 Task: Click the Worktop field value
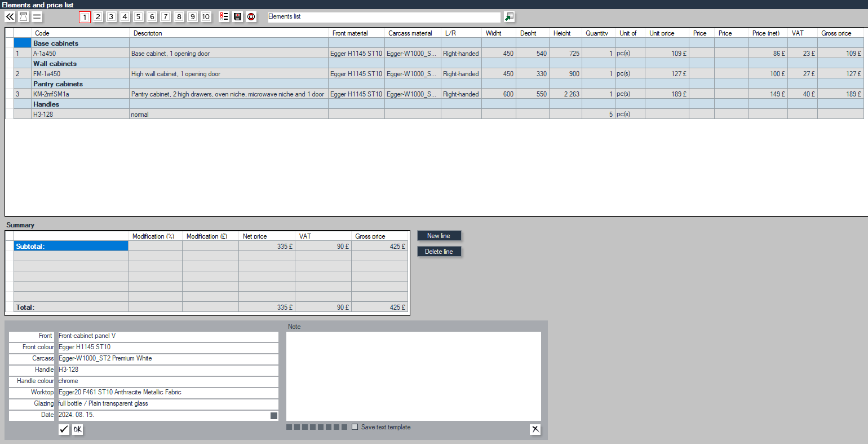coord(168,393)
